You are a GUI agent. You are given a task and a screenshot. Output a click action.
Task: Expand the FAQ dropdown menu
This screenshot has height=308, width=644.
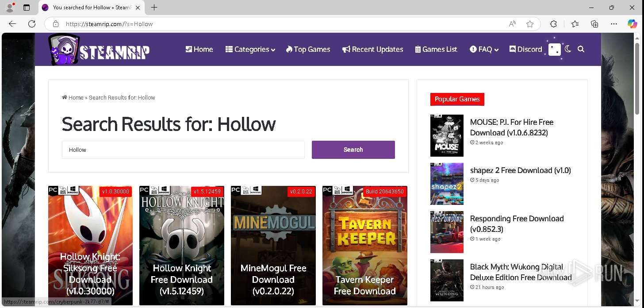[484, 49]
